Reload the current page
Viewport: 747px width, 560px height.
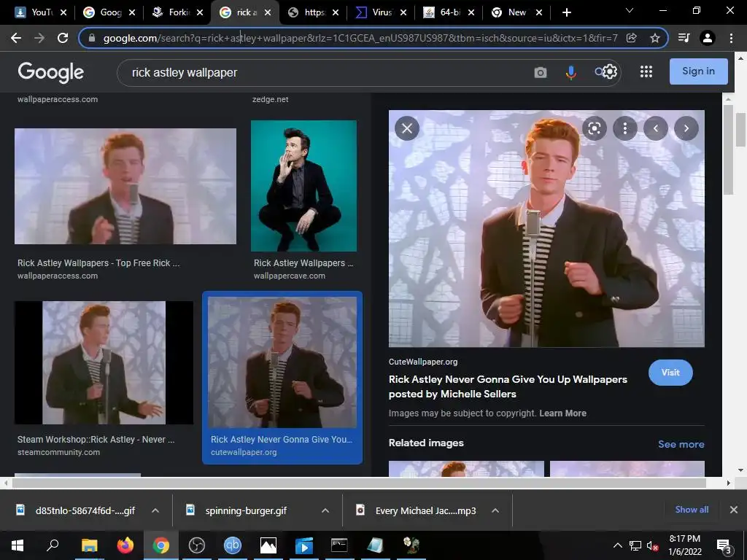tap(63, 38)
